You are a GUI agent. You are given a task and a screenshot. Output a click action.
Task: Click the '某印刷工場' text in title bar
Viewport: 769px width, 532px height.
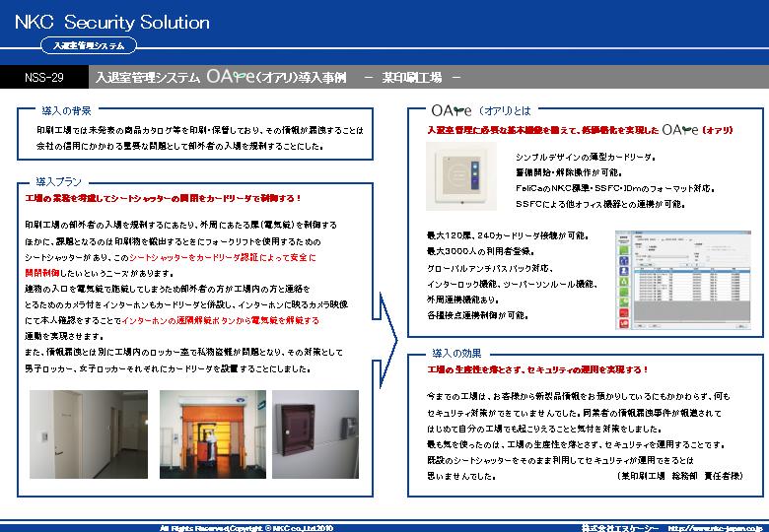(x=412, y=78)
